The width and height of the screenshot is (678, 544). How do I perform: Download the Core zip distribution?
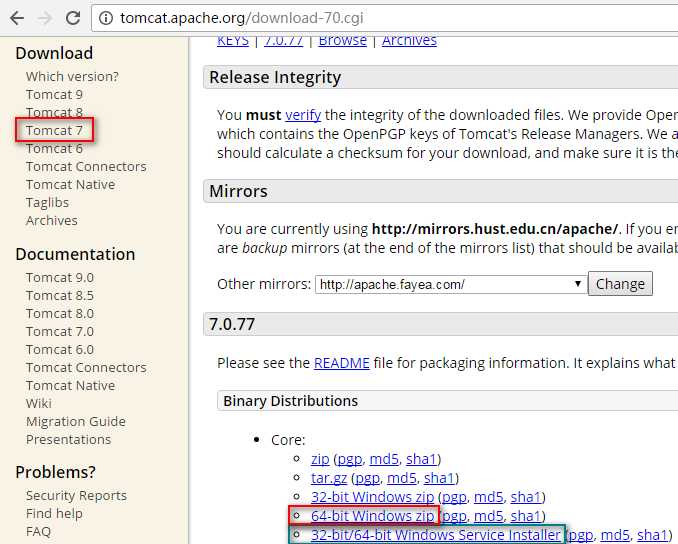point(320,459)
